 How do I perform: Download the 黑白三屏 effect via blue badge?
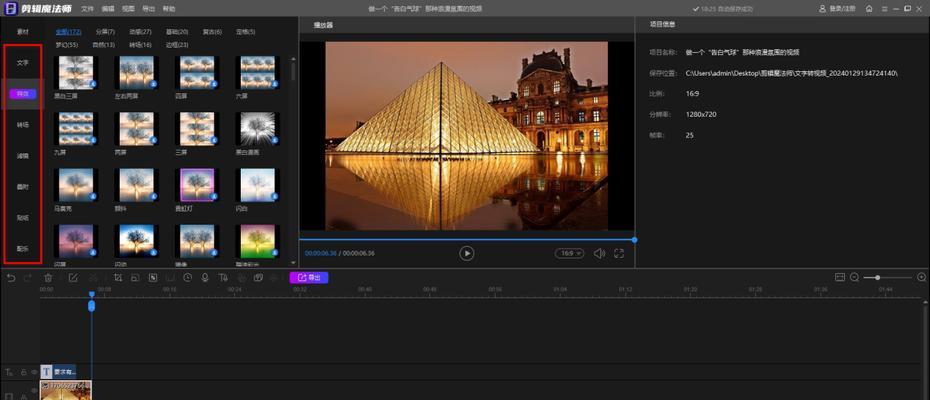click(93, 85)
